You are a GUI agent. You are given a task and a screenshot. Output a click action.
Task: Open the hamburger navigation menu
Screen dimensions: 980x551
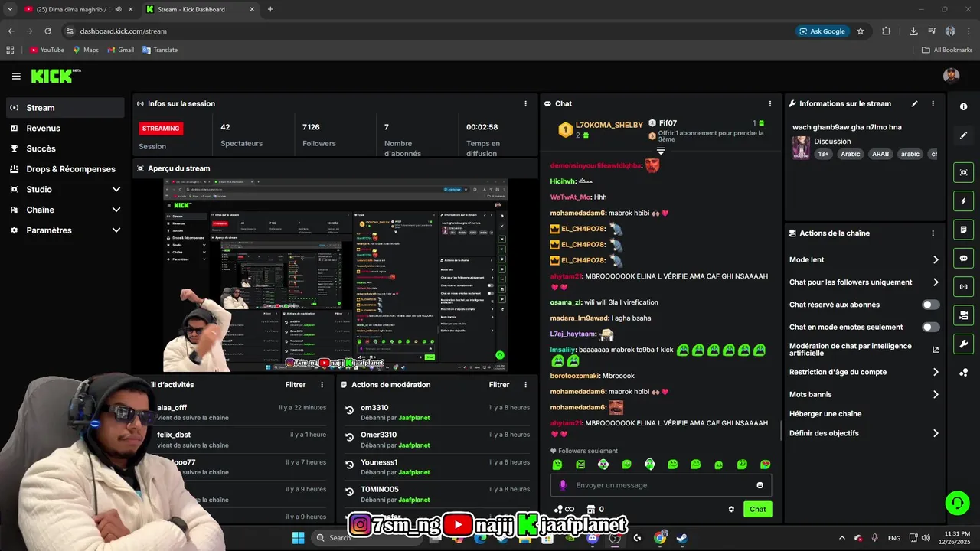coord(16,76)
